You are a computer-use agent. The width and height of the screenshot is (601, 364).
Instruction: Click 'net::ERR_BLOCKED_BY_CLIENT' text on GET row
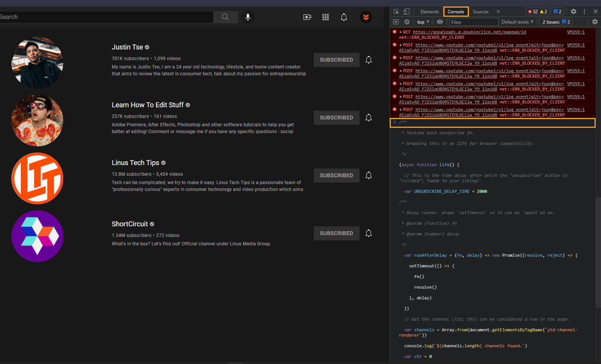(x=432, y=38)
